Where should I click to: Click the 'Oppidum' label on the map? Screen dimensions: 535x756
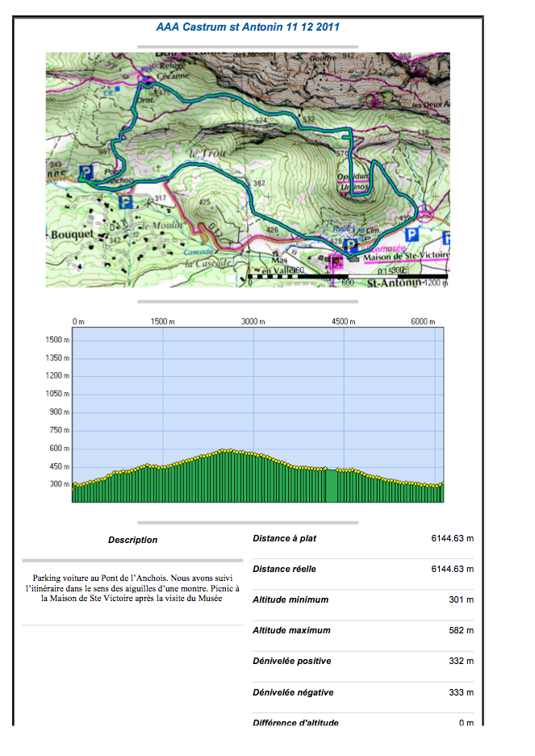point(353,177)
